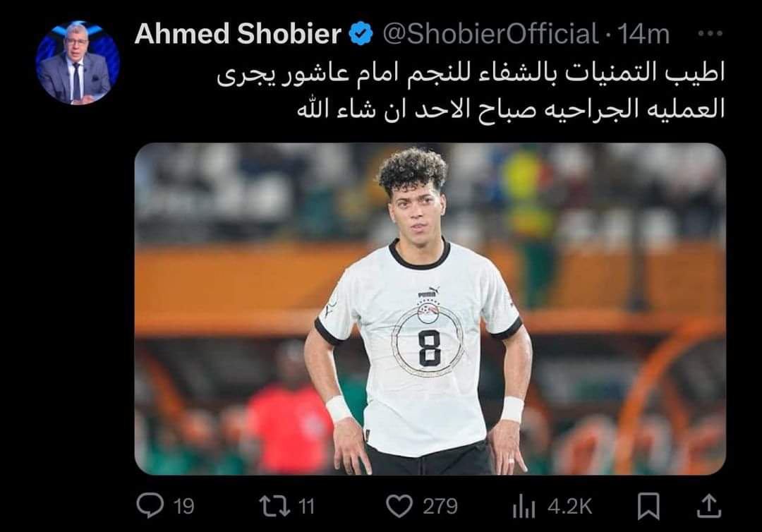762x532 pixels.
Task: Click the 11 reposts count
Action: pyautogui.click(x=306, y=507)
